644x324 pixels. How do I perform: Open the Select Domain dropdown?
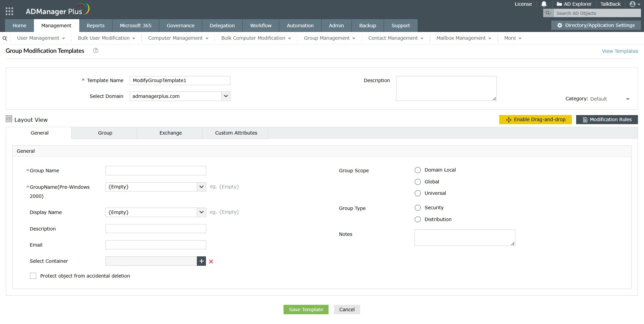(x=225, y=96)
